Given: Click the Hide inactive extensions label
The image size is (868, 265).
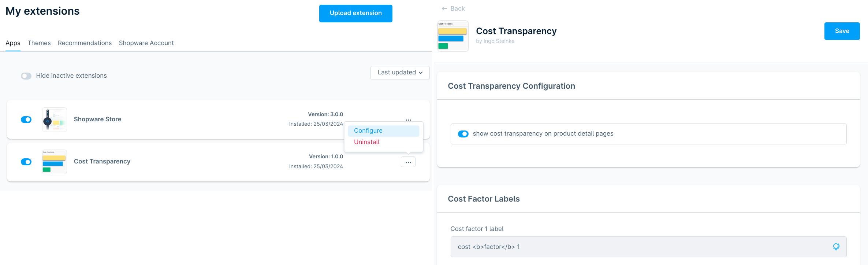Looking at the screenshot, I should [x=71, y=76].
